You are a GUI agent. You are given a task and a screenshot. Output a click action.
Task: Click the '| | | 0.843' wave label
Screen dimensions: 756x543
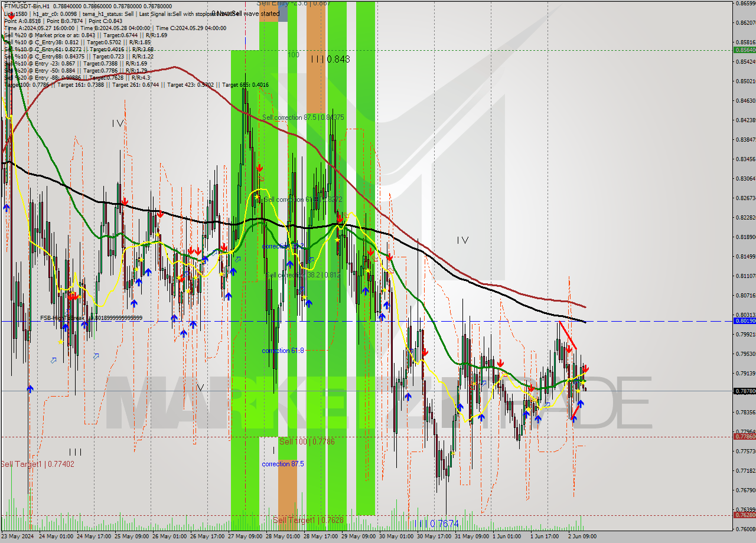click(330, 59)
